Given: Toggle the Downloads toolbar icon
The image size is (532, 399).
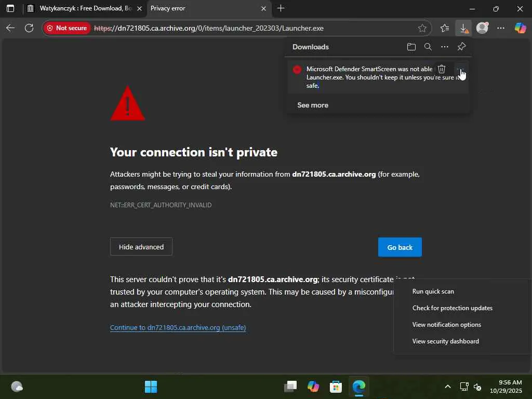Looking at the screenshot, I should (x=463, y=28).
